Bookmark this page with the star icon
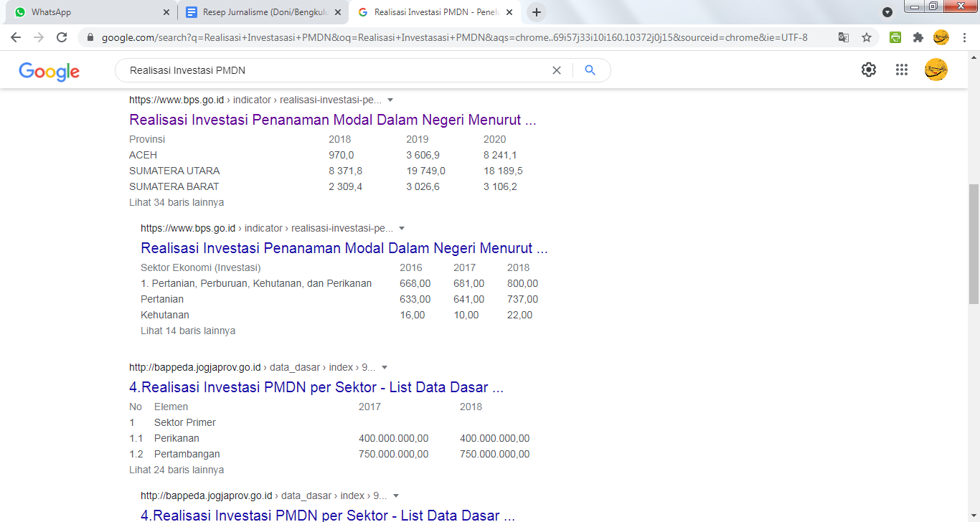Viewport: 980px width, 522px height. click(x=866, y=37)
